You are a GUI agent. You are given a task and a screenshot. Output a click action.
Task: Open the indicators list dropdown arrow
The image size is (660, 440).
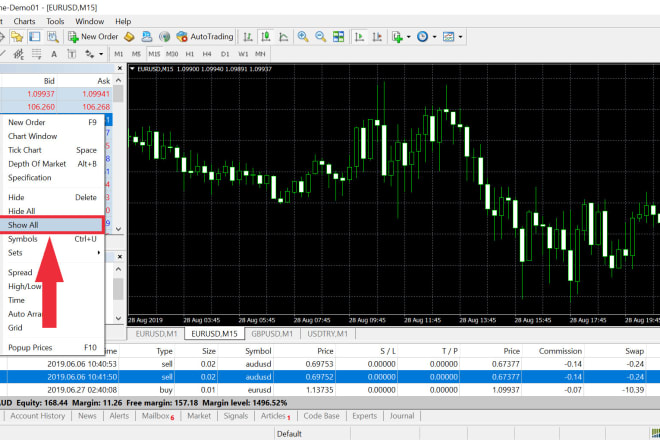(x=409, y=37)
